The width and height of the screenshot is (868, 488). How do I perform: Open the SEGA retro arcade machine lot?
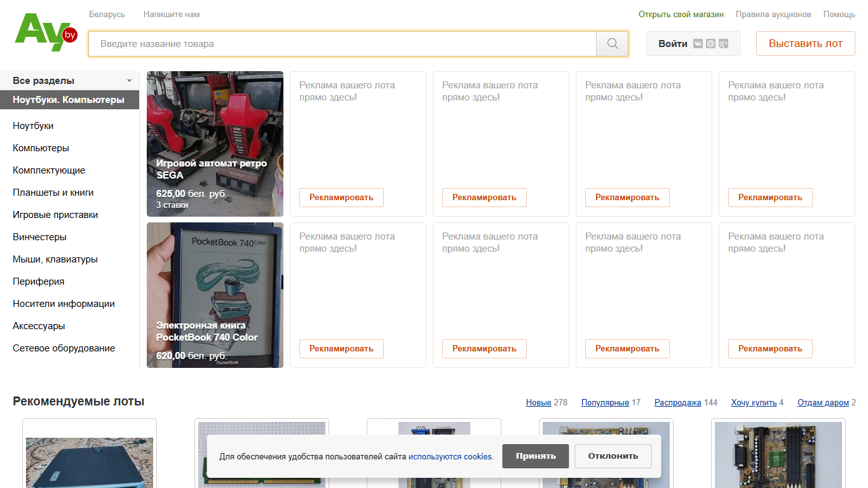click(x=215, y=144)
